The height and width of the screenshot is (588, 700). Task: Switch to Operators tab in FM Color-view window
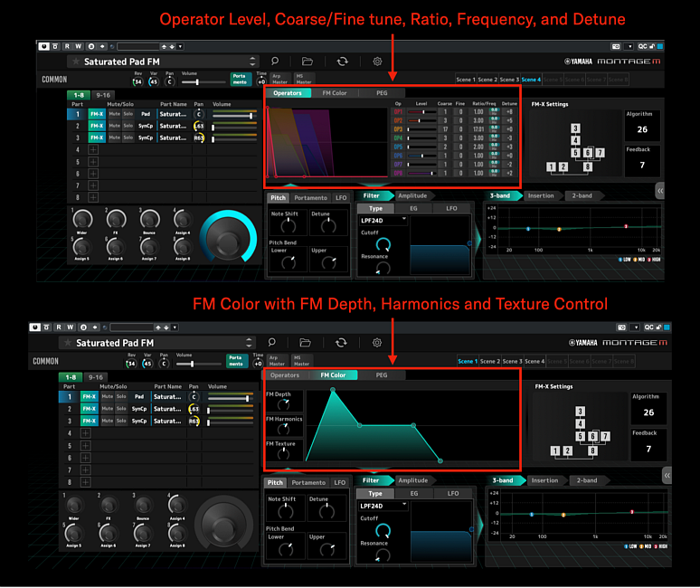click(285, 375)
